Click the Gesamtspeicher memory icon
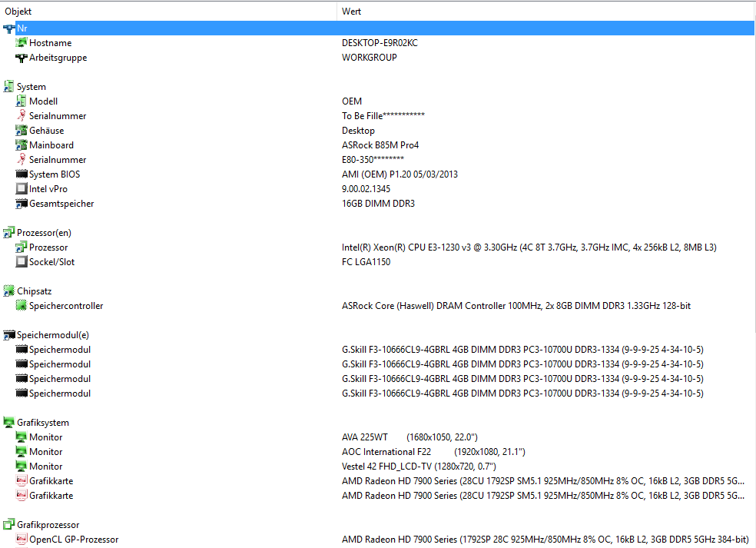Image resolution: width=756 pixels, height=548 pixels. click(22, 204)
